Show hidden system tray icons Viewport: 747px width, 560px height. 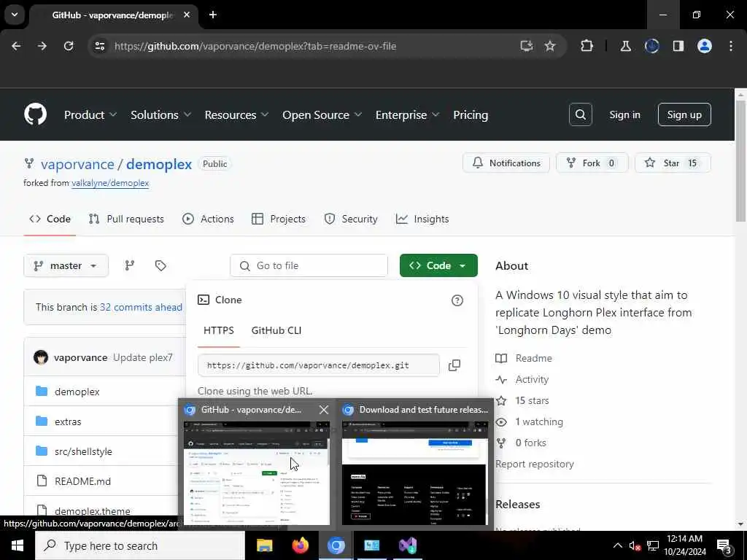click(617, 545)
